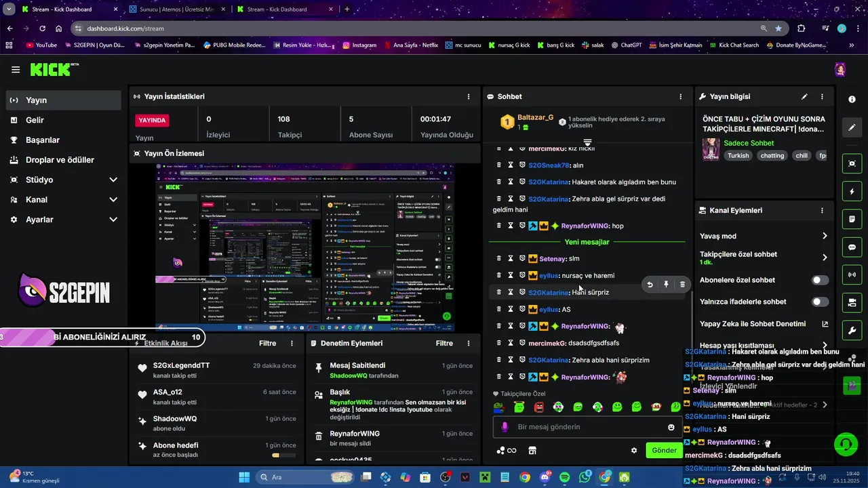This screenshot has width=868, height=488.
Task: Click the Turkish tag
Action: [738, 155]
